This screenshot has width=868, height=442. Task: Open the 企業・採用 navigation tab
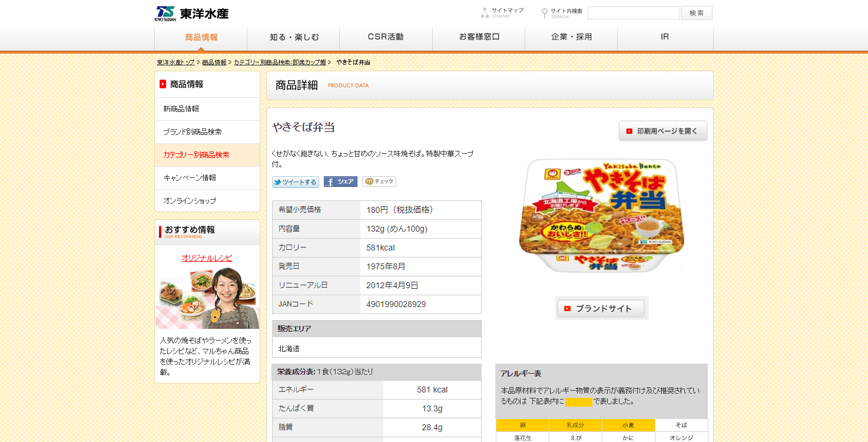tap(571, 37)
